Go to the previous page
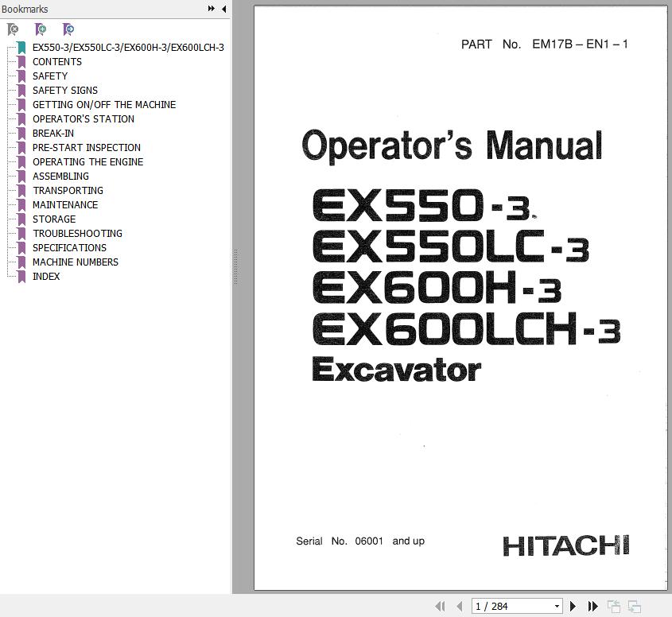 (460, 607)
